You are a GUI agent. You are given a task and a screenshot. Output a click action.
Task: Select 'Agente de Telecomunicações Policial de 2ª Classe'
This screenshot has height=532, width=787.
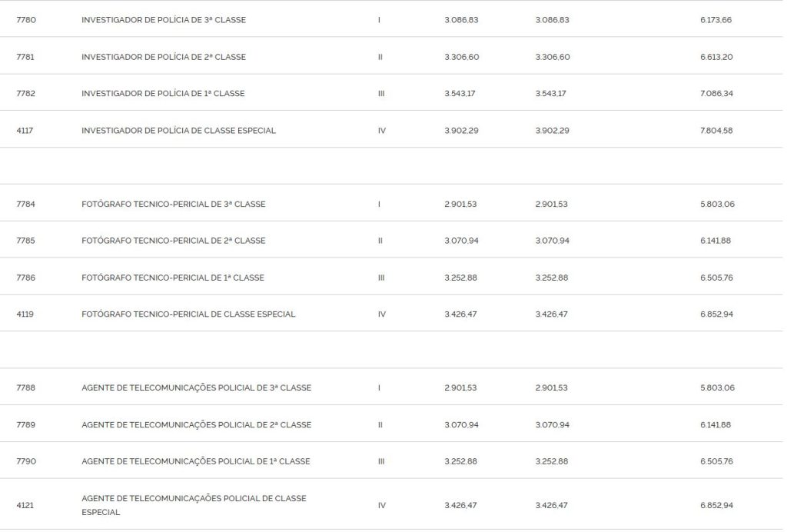pyautogui.click(x=196, y=425)
